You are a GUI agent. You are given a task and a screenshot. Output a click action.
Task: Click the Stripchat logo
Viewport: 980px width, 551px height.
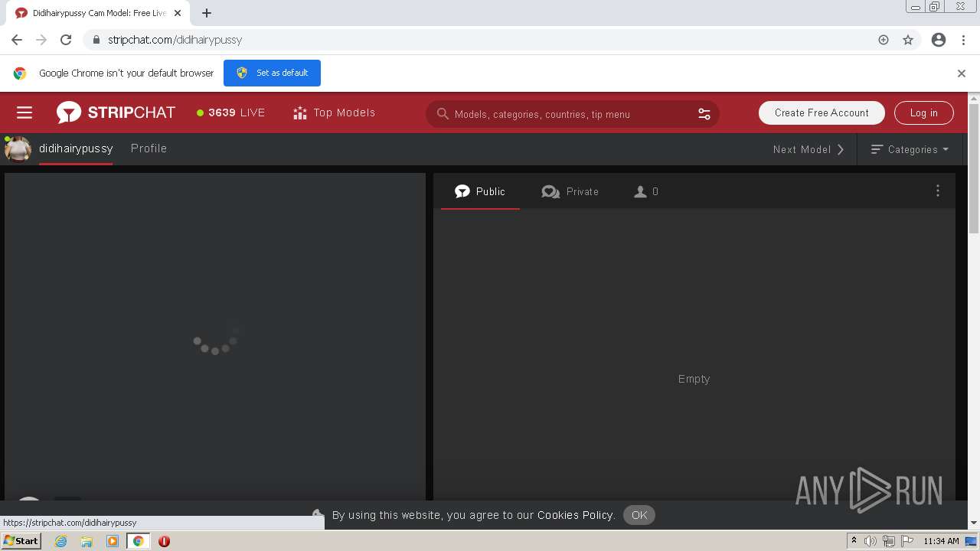coord(116,112)
